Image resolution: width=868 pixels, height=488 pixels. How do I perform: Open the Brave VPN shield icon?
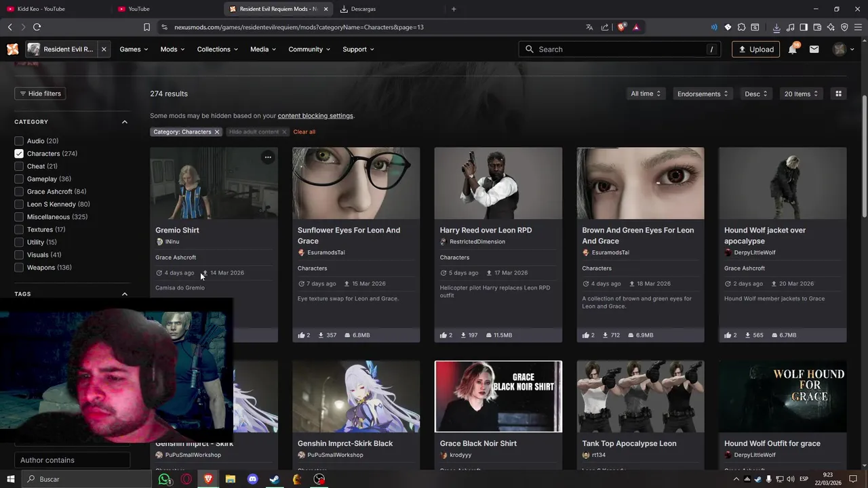point(844,27)
